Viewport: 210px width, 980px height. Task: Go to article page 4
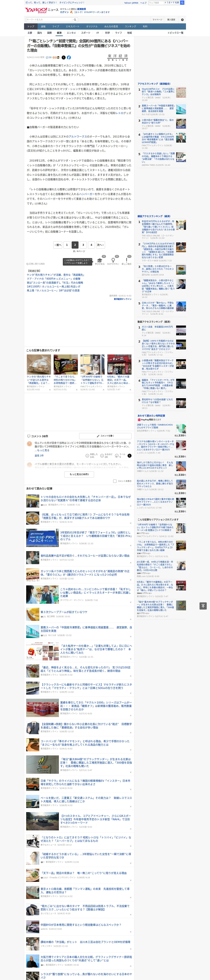coord(91,245)
